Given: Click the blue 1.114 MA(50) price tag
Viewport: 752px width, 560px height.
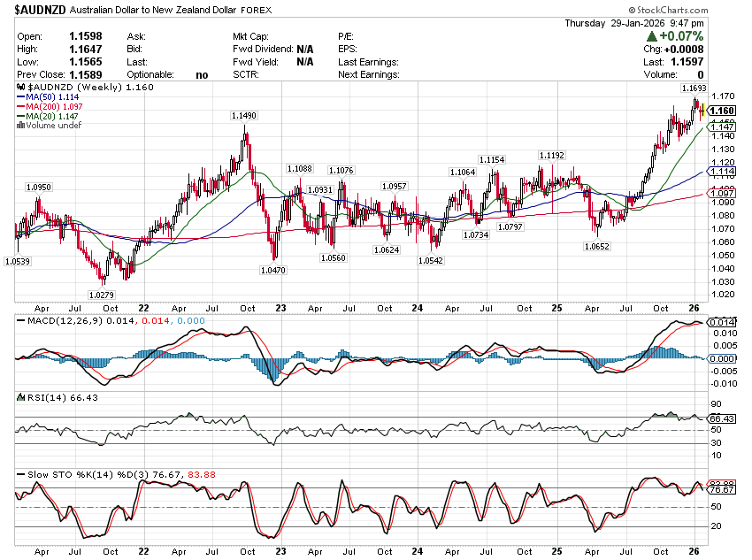Looking at the screenshot, I should pos(722,171).
